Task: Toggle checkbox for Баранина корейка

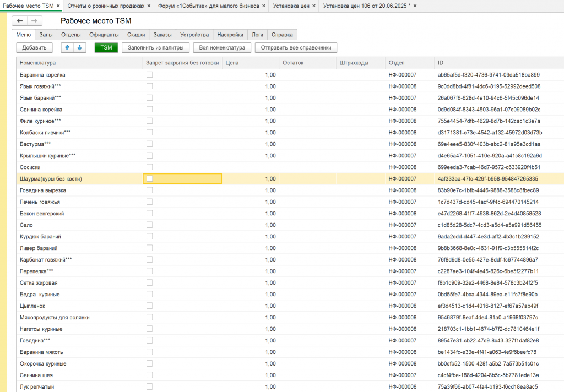Action: click(150, 74)
